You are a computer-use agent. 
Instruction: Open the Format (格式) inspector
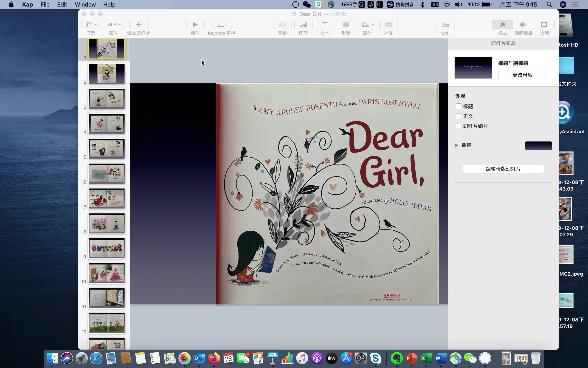pos(502,25)
